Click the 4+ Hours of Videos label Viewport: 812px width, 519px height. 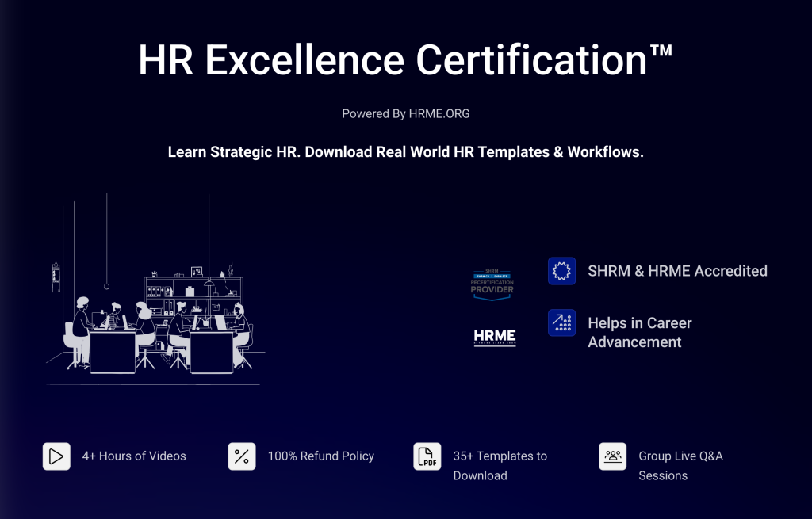[x=134, y=456]
